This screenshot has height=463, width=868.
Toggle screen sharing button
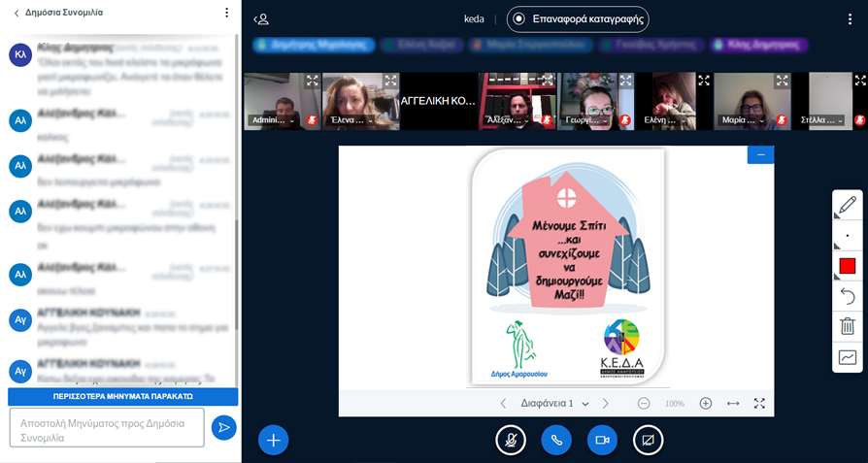[648, 440]
